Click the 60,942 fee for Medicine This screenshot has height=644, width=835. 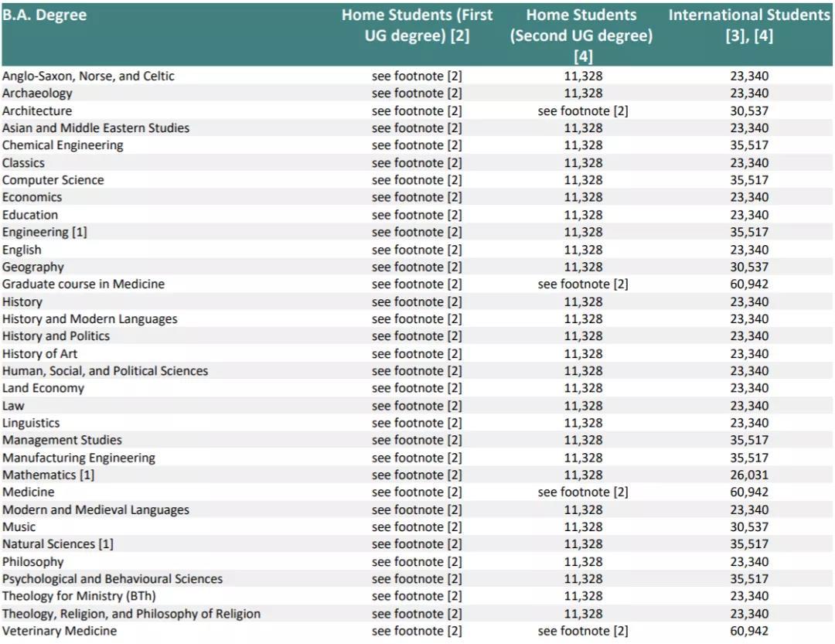point(748,492)
